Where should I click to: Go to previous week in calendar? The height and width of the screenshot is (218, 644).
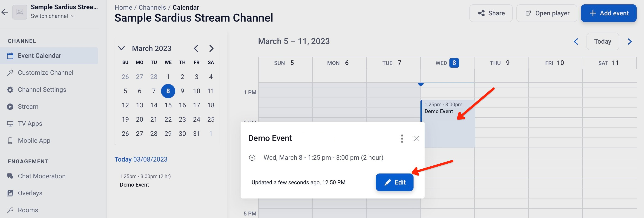(x=576, y=41)
